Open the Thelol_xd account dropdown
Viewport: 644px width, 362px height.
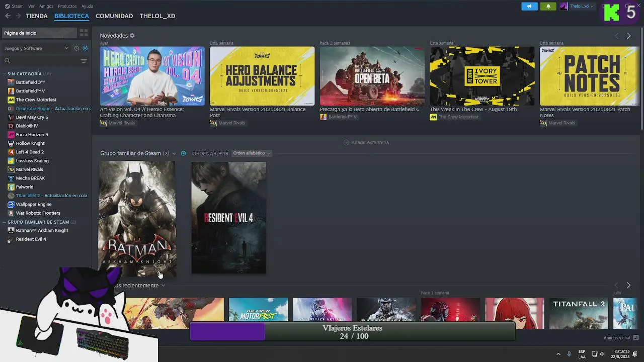pyautogui.click(x=577, y=6)
